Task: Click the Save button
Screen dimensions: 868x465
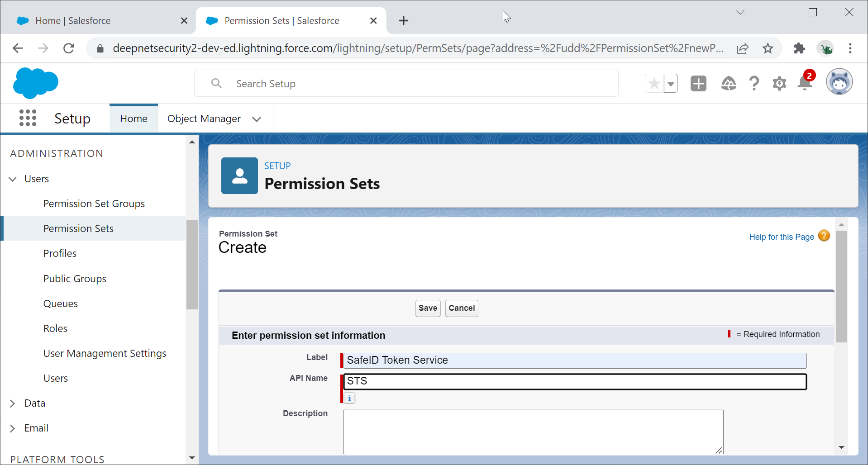Action: coord(428,308)
